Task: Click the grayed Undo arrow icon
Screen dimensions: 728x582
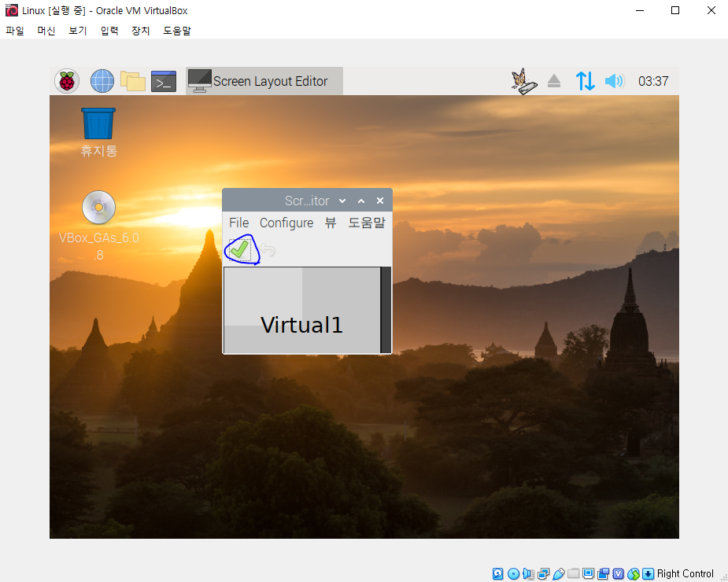Action: tap(268, 249)
